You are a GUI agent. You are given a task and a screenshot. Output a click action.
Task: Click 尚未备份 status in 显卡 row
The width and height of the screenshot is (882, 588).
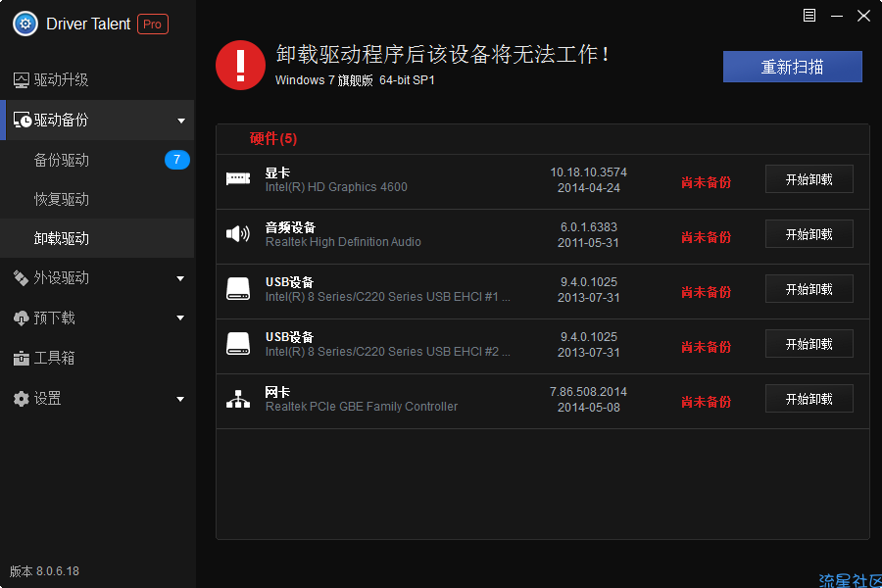[706, 181]
